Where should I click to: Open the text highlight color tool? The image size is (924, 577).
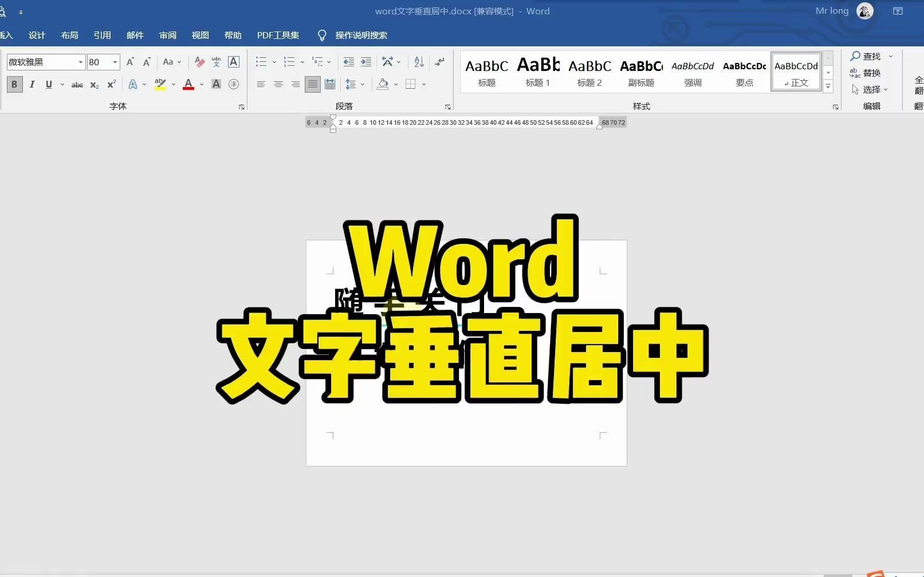[x=160, y=84]
